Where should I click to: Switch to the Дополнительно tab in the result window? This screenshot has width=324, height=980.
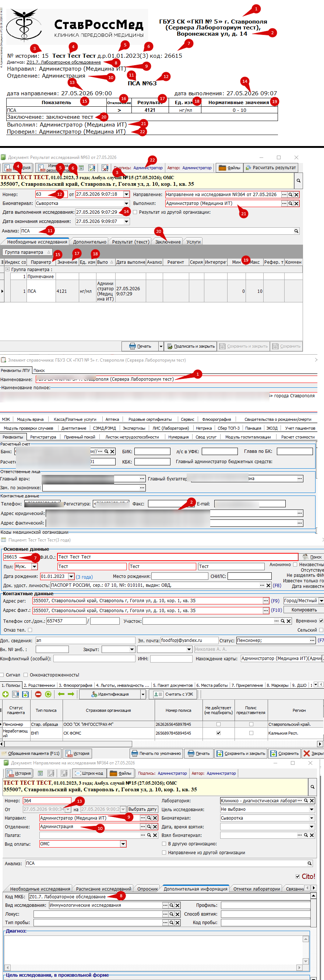point(89,242)
